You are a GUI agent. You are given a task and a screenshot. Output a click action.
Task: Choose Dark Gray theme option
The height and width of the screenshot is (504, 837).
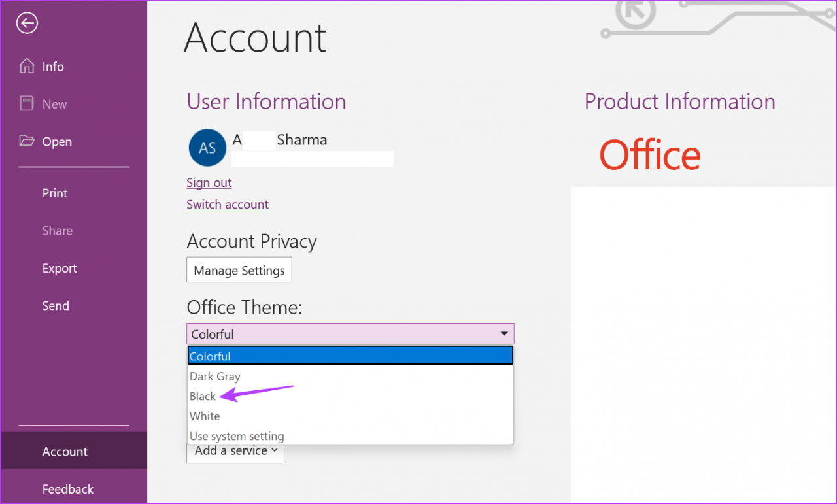click(215, 377)
